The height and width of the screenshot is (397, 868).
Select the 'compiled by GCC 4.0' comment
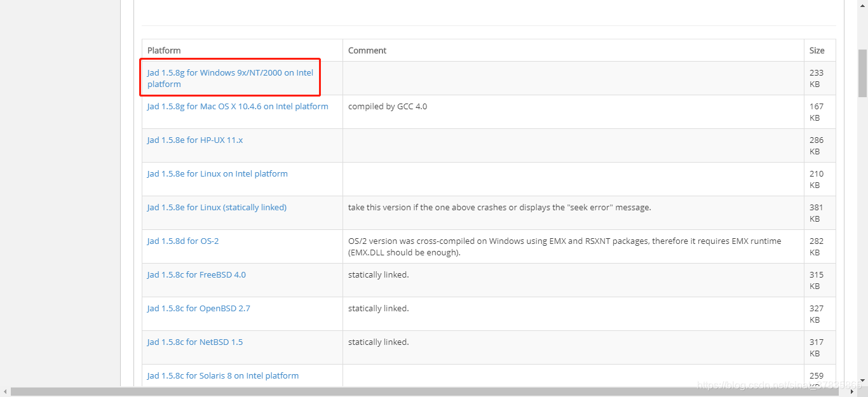click(x=388, y=106)
